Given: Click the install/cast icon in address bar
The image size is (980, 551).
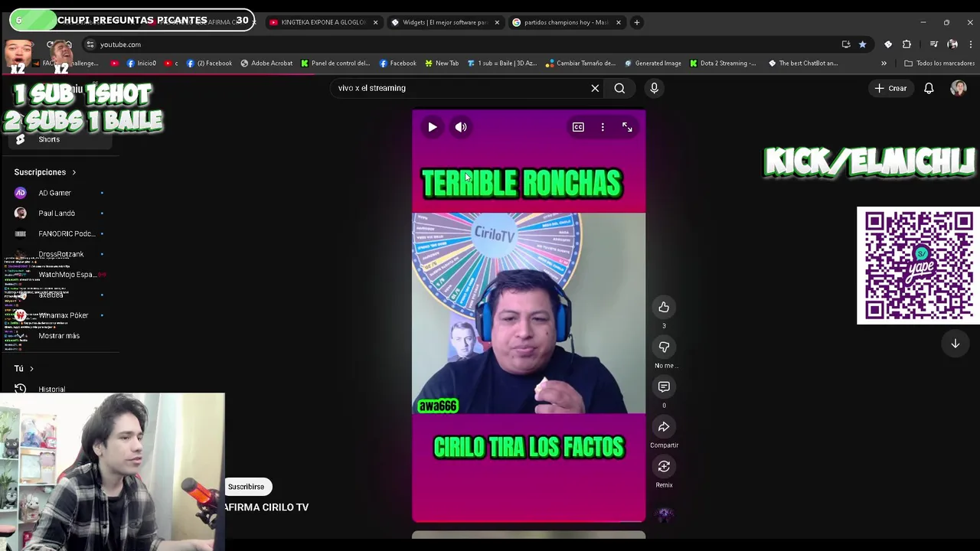Looking at the screenshot, I should coord(846,44).
